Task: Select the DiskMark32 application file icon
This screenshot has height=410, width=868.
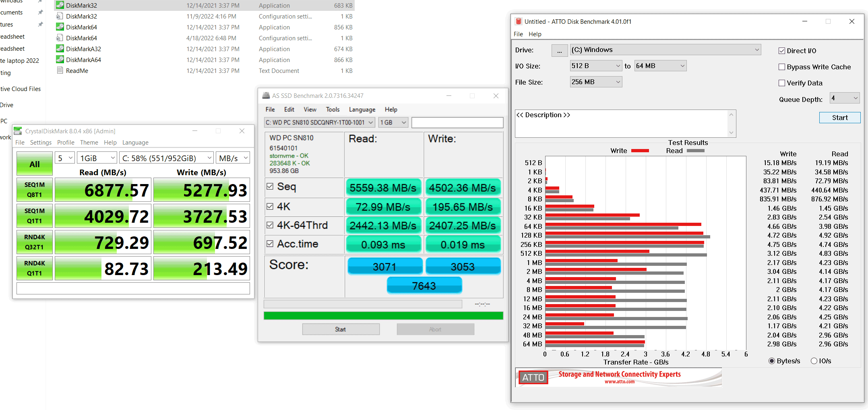Action: pyautogui.click(x=60, y=5)
